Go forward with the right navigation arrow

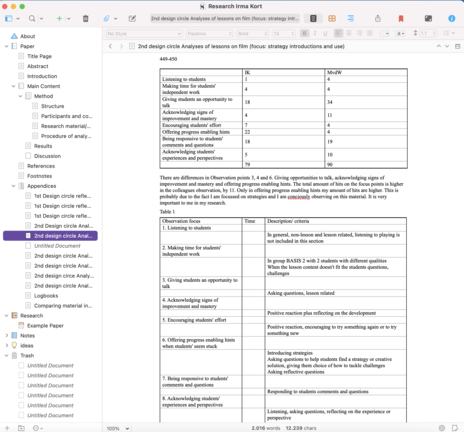point(121,46)
